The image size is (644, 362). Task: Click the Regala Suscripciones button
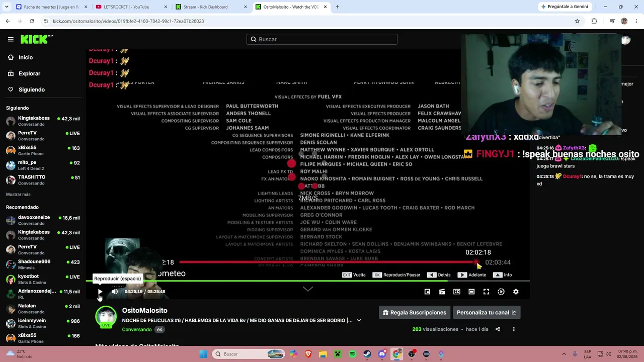click(415, 313)
